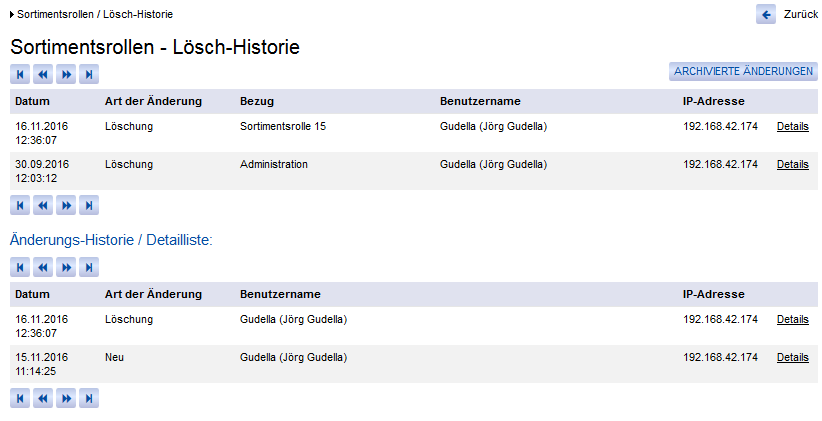The height and width of the screenshot is (421, 822).
Task: Go to previous page in top pagination above Lösch-Historie table
Action: [43, 74]
